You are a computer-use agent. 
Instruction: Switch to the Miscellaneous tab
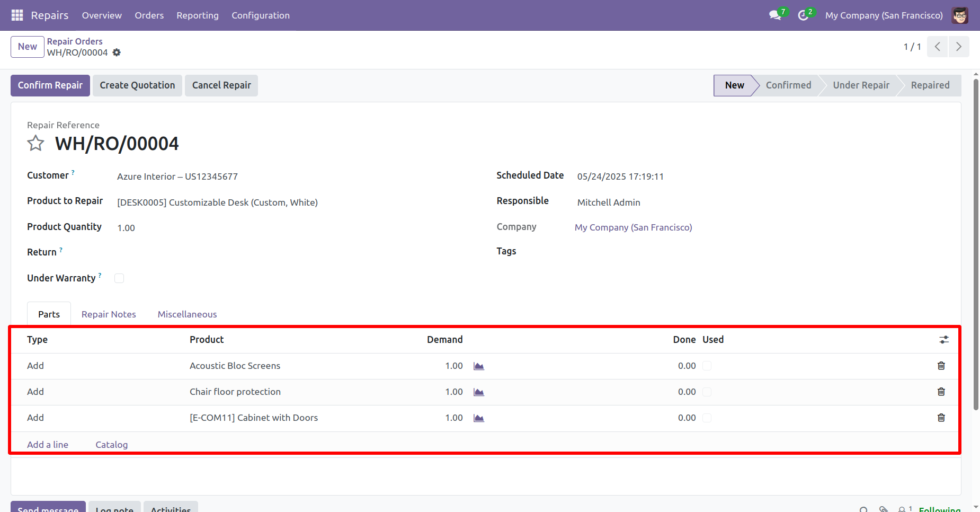187,314
